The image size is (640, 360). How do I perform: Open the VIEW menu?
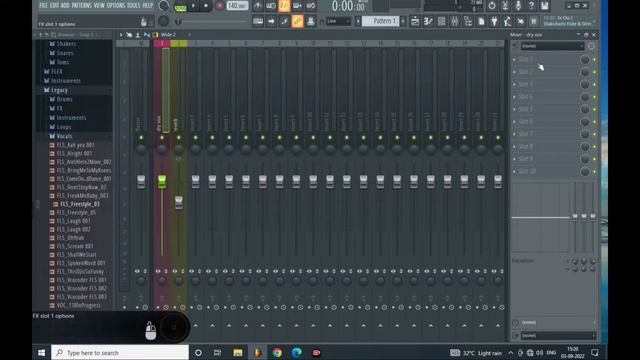(99, 6)
